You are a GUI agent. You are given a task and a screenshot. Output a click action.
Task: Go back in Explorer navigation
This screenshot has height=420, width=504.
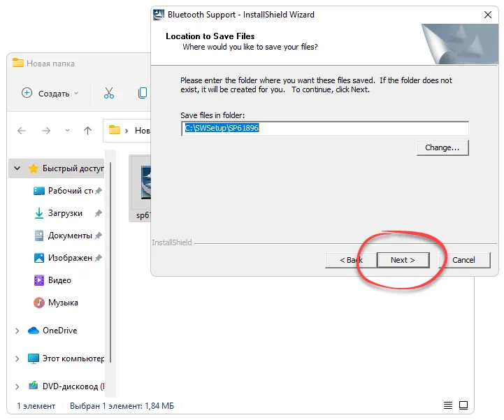click(x=22, y=131)
